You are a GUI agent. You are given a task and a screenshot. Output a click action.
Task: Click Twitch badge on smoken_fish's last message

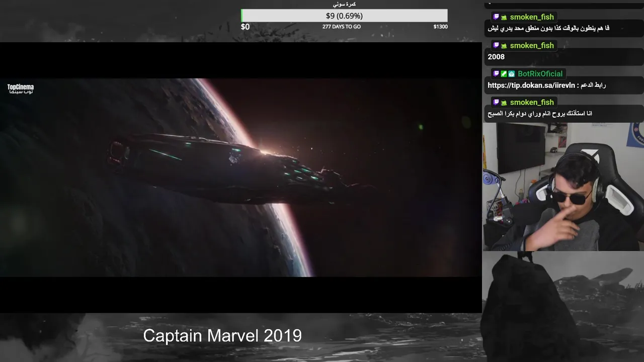coord(496,103)
